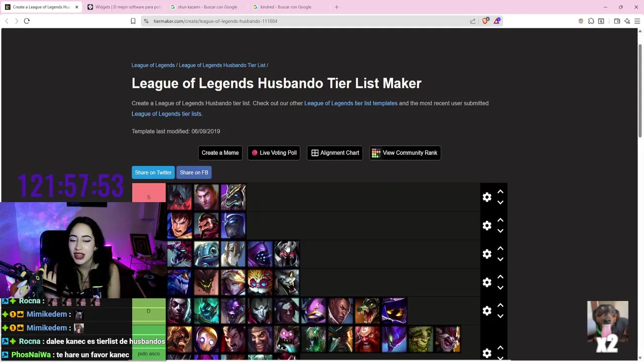Select the Jax purple hood portrait

[x=260, y=254]
